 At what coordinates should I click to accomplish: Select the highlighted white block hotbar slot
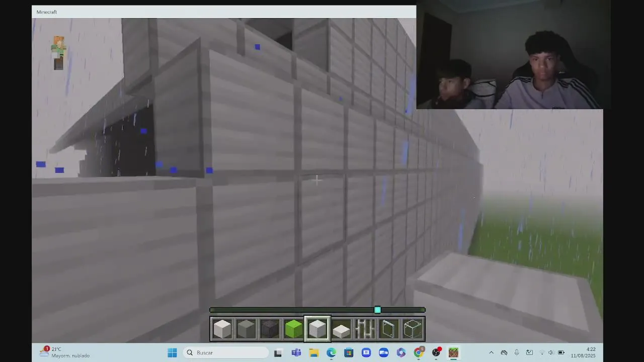pyautogui.click(x=317, y=329)
